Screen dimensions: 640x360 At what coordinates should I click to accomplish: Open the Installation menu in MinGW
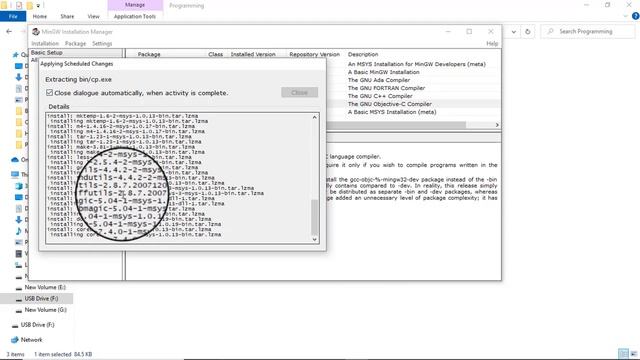click(x=45, y=43)
